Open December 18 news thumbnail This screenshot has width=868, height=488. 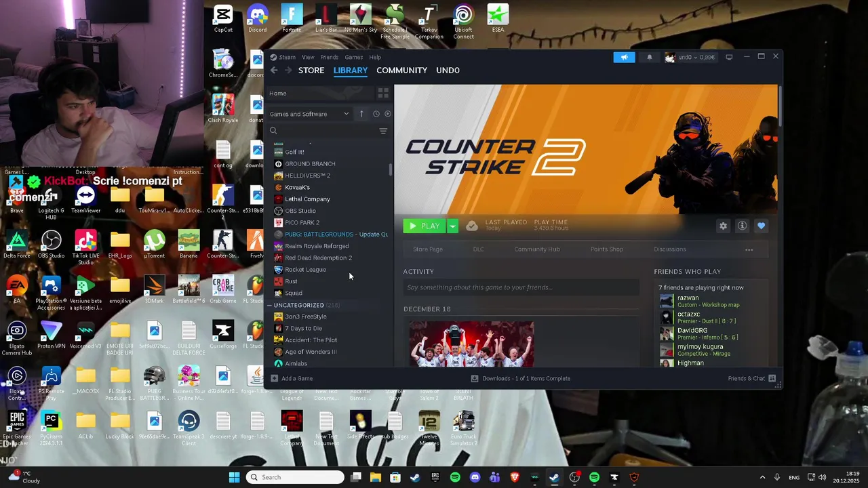click(x=471, y=344)
